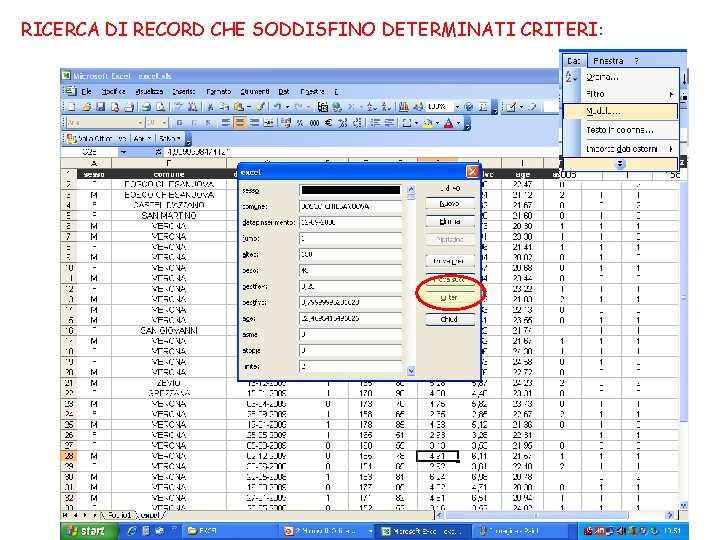The height and width of the screenshot is (540, 720).
Task: Click Chiudi to close the form
Action: tap(450, 319)
